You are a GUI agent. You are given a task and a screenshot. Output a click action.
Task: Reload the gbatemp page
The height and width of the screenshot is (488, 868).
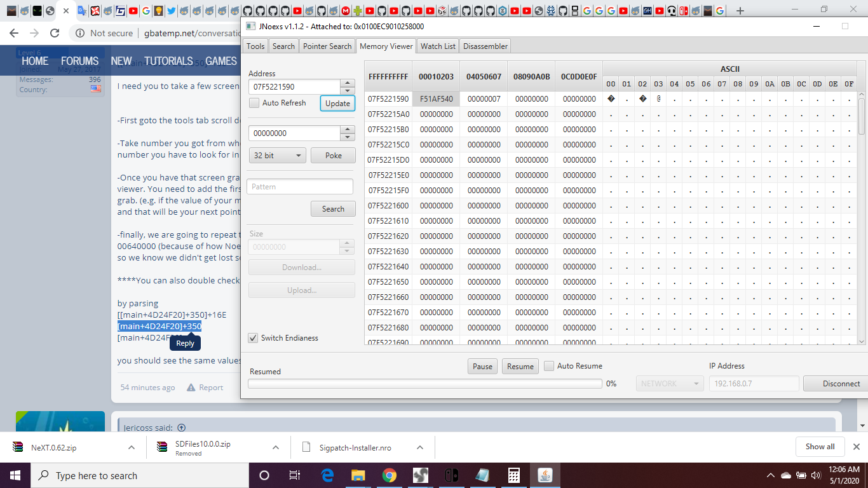coord(55,33)
